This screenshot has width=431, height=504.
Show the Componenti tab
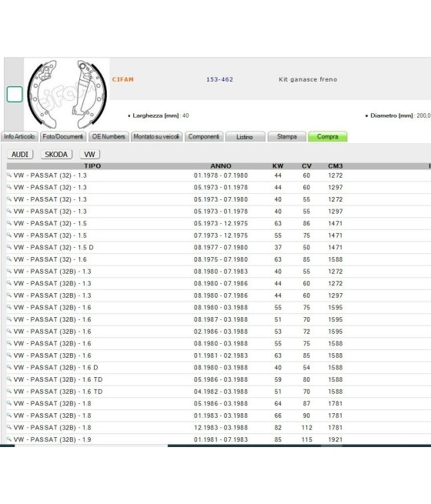click(x=204, y=137)
